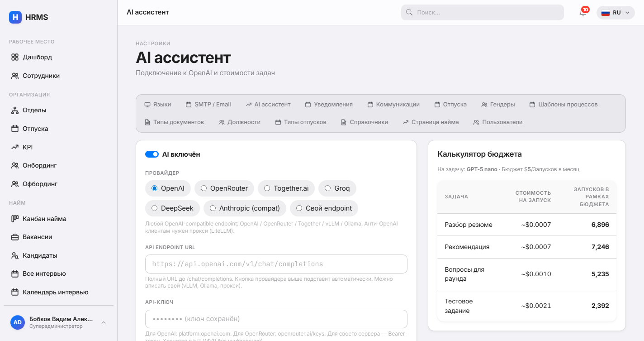Viewport: 644px width, 341px height.
Task: Click the Календарь интервью calendar icon
Action: 15,292
